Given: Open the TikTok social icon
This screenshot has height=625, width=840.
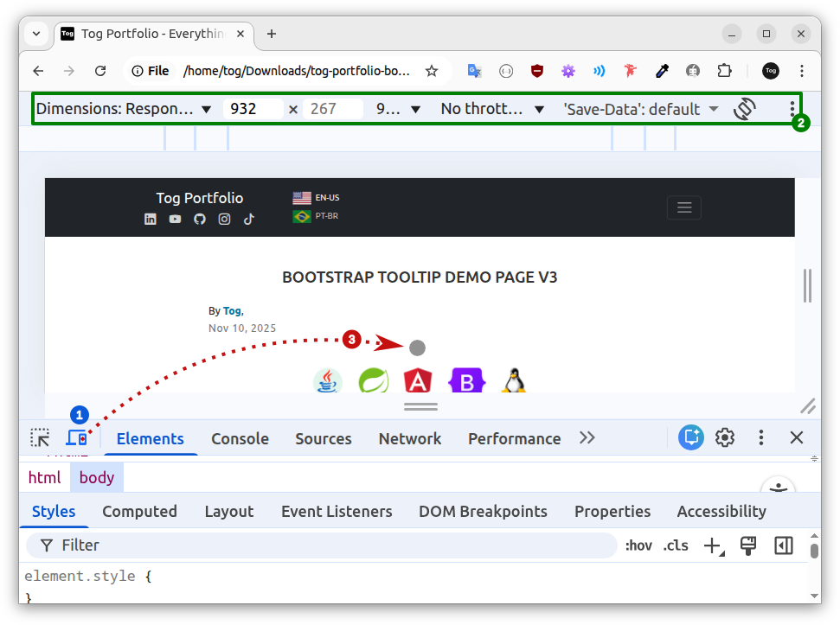Looking at the screenshot, I should click(248, 219).
